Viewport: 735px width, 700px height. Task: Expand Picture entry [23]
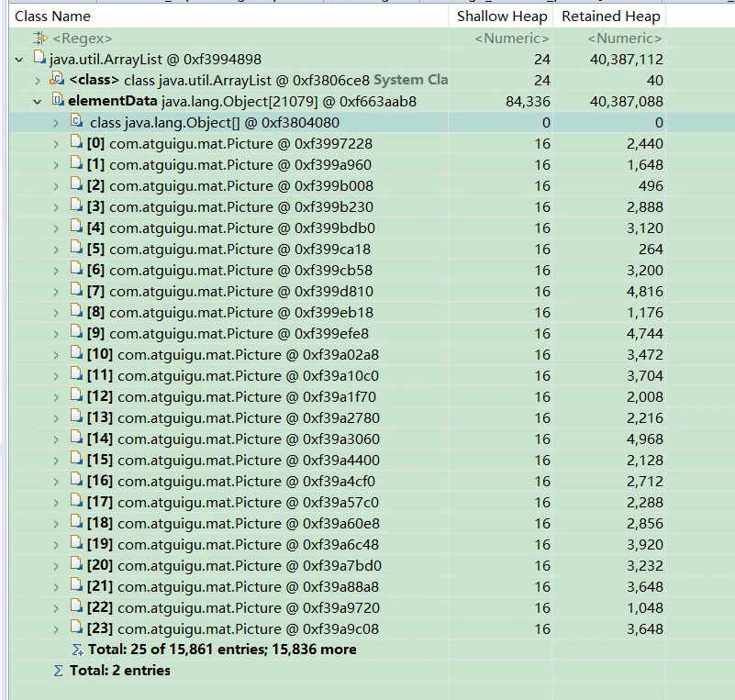pos(56,629)
